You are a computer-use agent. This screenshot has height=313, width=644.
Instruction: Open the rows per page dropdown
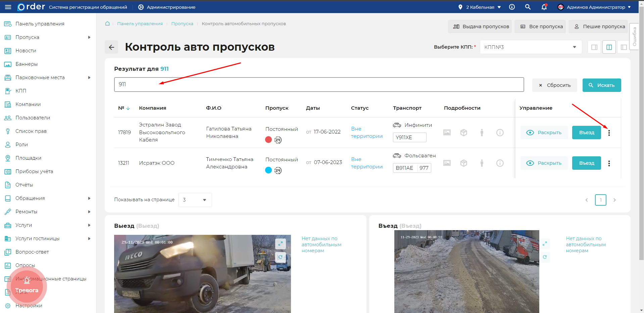[195, 200]
